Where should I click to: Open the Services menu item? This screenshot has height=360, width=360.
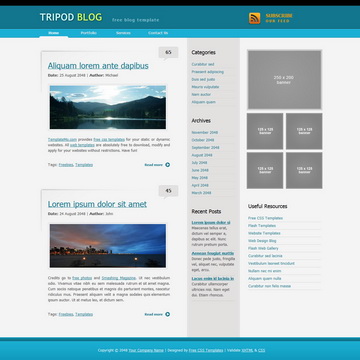(123, 33)
